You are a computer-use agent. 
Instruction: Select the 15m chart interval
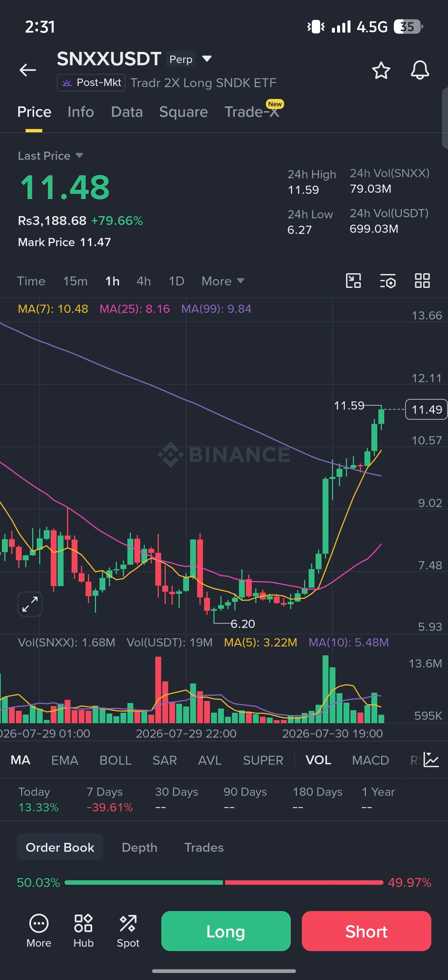click(75, 281)
